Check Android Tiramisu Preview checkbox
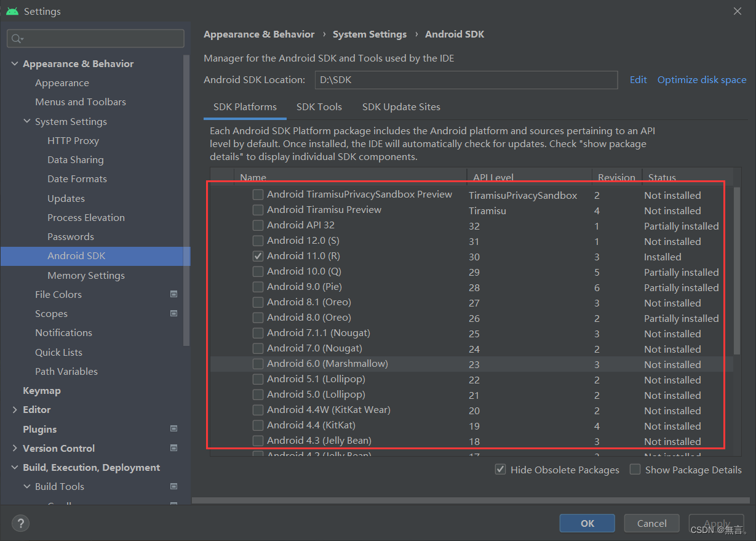The image size is (756, 541). click(258, 210)
